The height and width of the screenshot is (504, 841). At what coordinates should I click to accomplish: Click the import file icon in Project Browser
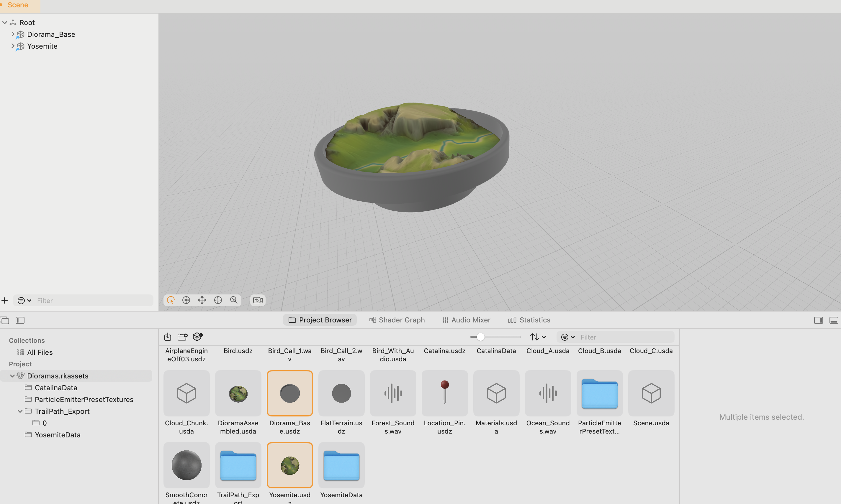(x=168, y=337)
